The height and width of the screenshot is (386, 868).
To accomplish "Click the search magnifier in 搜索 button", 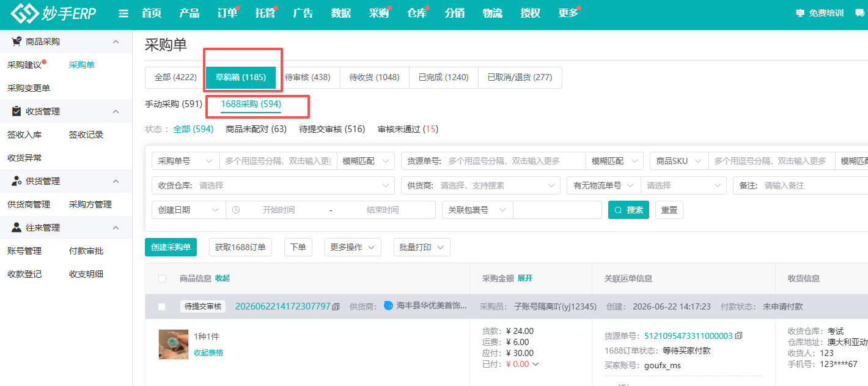I will [x=619, y=210].
